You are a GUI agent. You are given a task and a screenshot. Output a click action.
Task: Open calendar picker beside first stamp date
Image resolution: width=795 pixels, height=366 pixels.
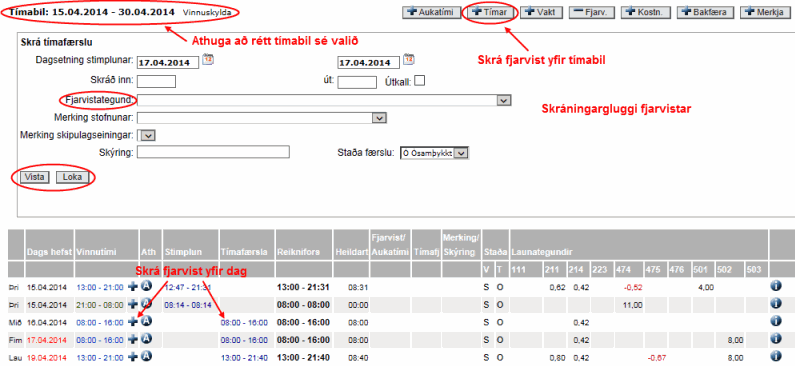(208, 59)
